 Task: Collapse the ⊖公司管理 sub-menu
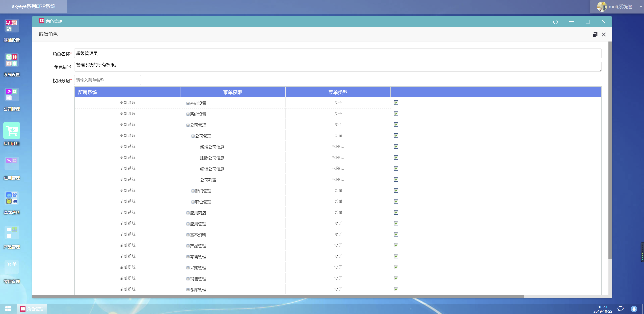[x=193, y=136]
